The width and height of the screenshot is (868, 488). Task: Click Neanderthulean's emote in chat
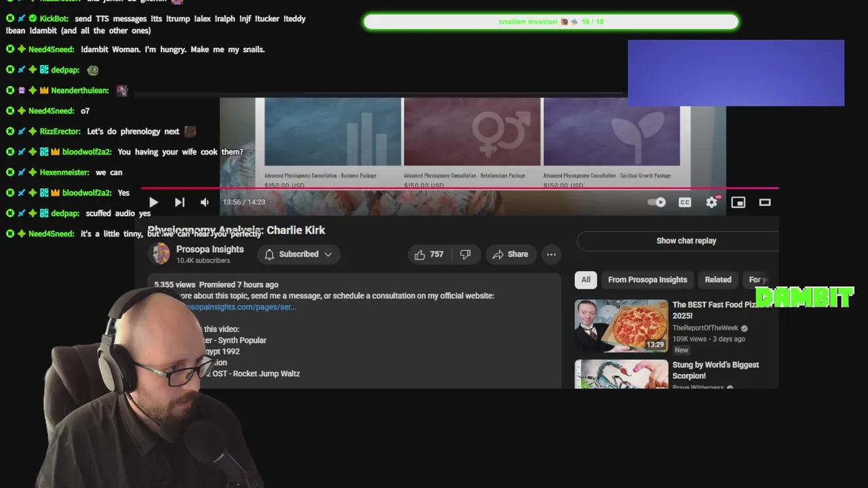(x=122, y=90)
